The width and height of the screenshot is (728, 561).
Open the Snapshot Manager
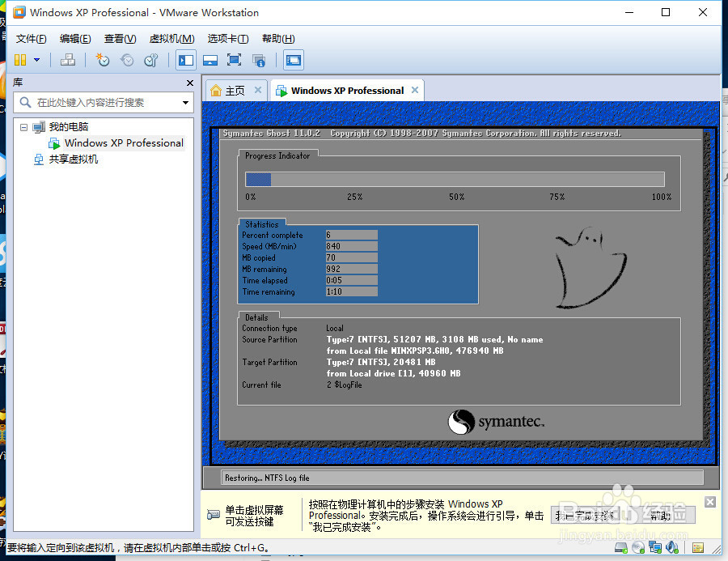coord(151,59)
